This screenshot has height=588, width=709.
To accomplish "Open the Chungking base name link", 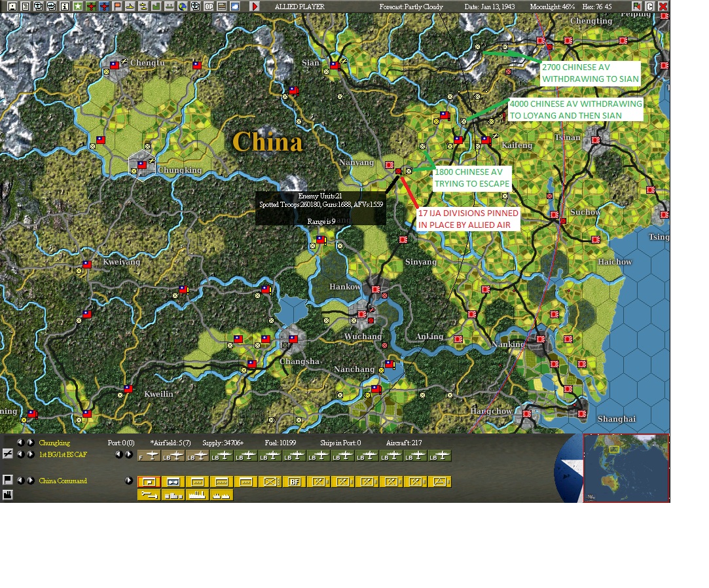I will point(54,443).
